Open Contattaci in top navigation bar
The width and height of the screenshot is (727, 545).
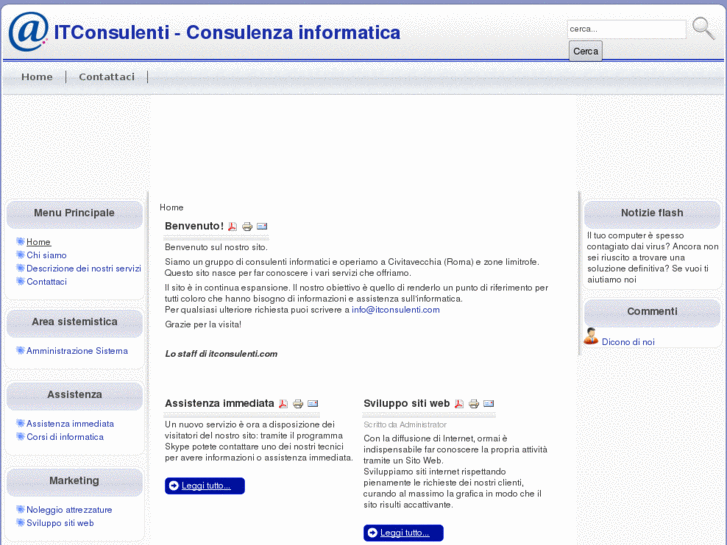pos(107,77)
